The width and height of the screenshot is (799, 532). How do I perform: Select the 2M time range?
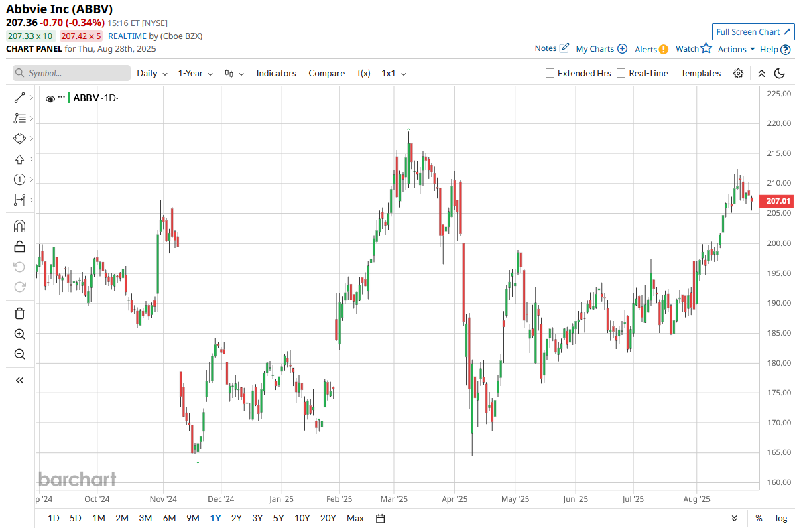[122, 518]
